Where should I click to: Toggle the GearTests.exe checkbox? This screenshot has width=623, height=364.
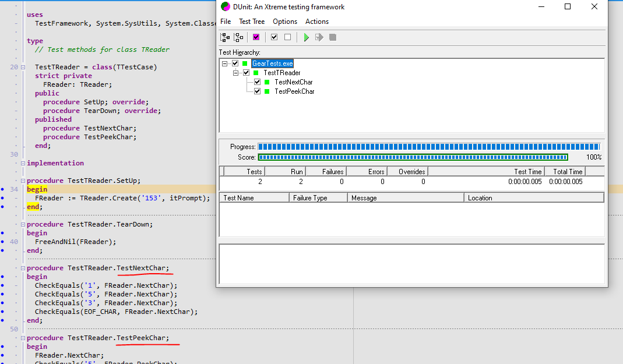coord(235,63)
